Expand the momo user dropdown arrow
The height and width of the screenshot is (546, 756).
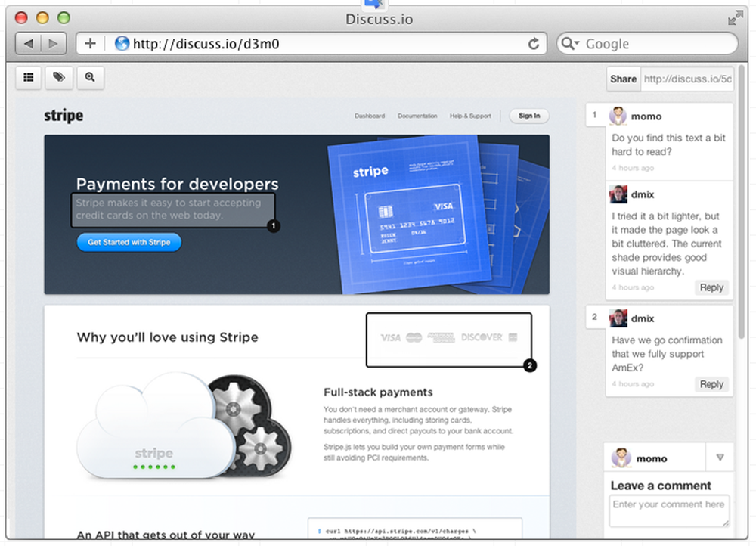pos(720,458)
